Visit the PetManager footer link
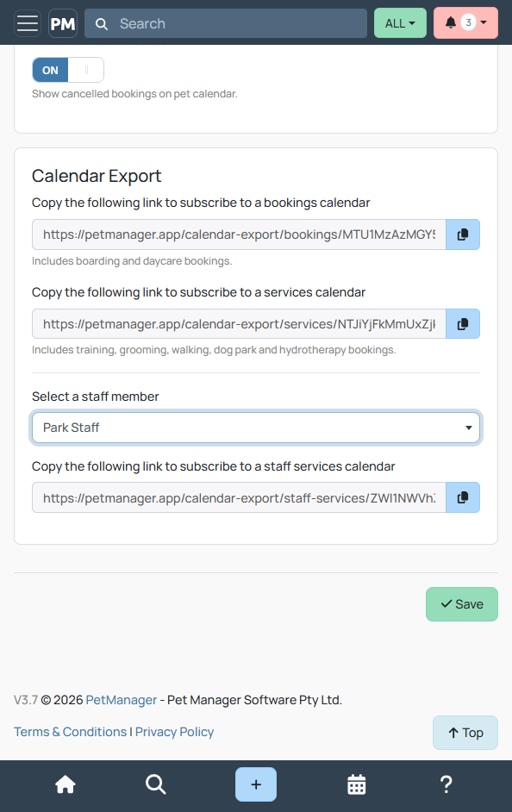This screenshot has width=512, height=812. pyautogui.click(x=122, y=700)
